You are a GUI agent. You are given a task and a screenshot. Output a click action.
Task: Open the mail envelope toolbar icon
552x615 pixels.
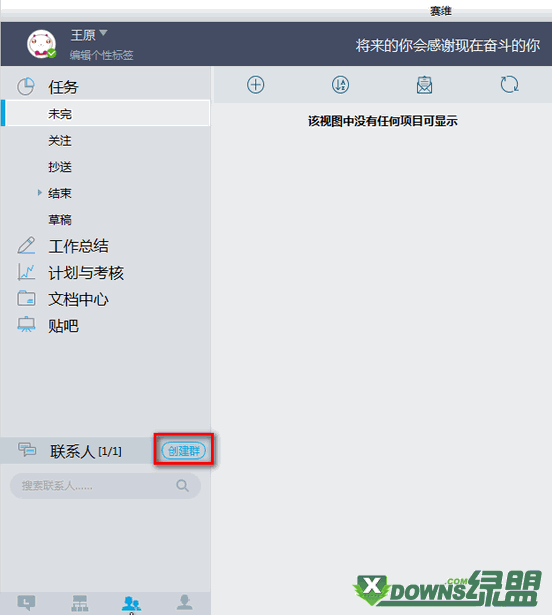424,85
